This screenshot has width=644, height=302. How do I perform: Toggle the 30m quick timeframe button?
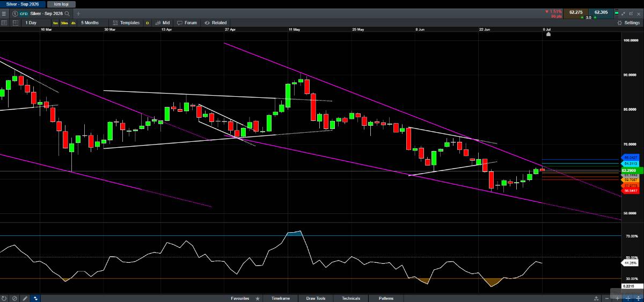(64, 23)
